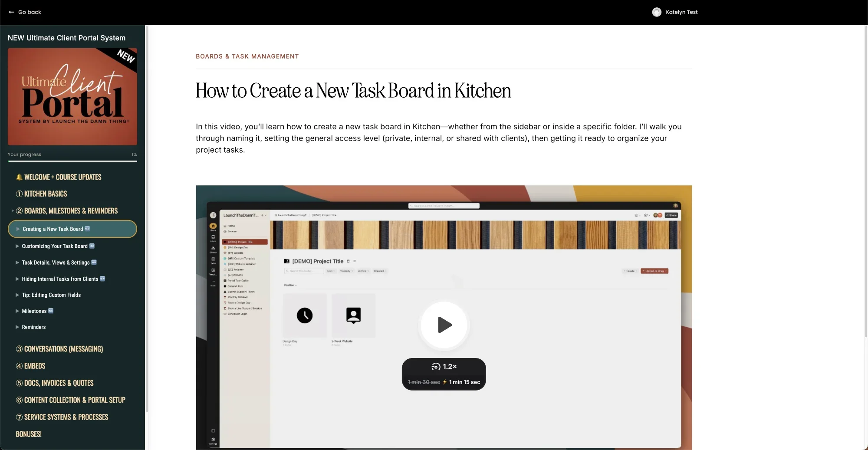The height and width of the screenshot is (450, 868).
Task: Click the search magnifier in the folder search field
Action: (x=288, y=271)
